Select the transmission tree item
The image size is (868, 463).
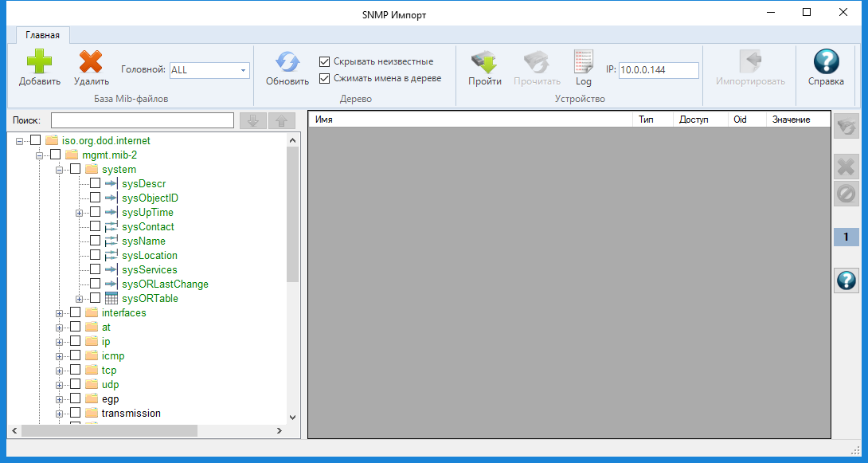pyautogui.click(x=131, y=413)
